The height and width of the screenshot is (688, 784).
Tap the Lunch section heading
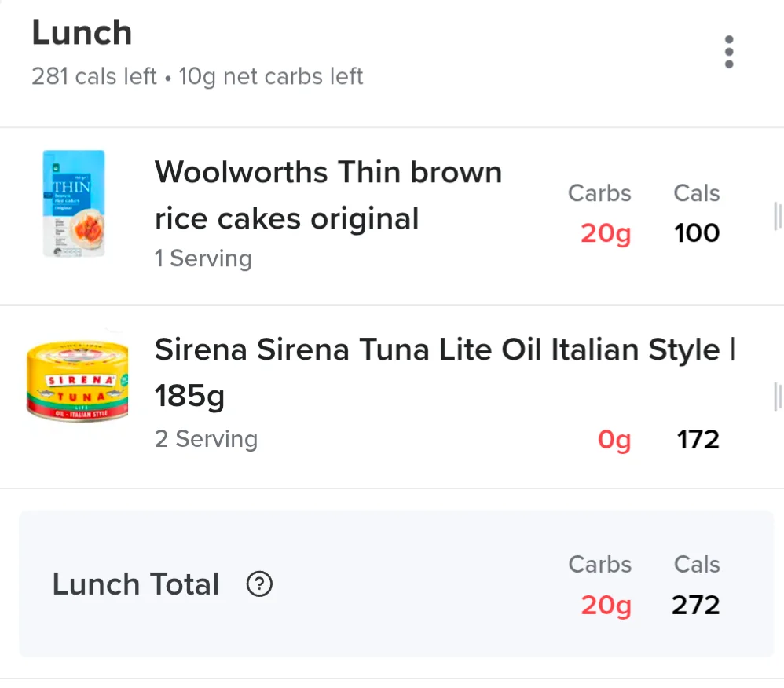click(82, 32)
